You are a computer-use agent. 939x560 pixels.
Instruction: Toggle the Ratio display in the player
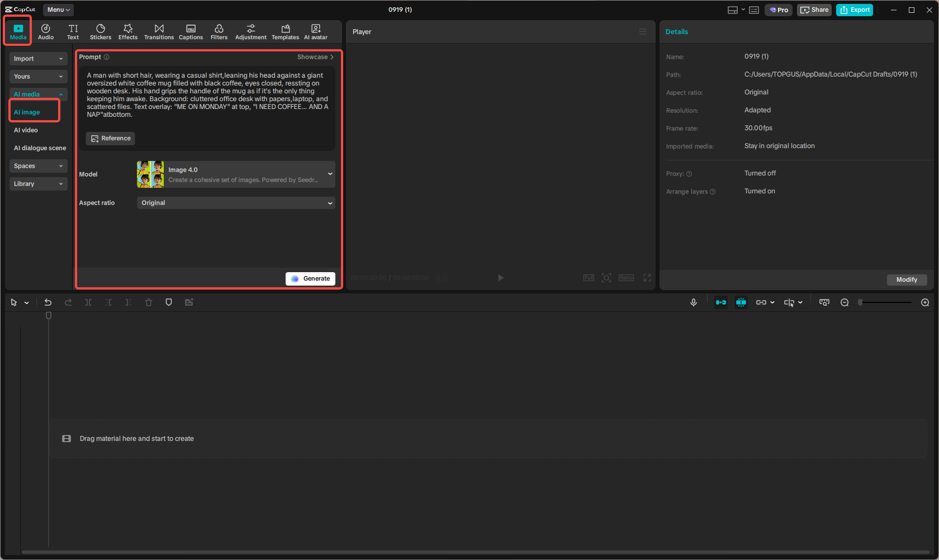coord(625,277)
